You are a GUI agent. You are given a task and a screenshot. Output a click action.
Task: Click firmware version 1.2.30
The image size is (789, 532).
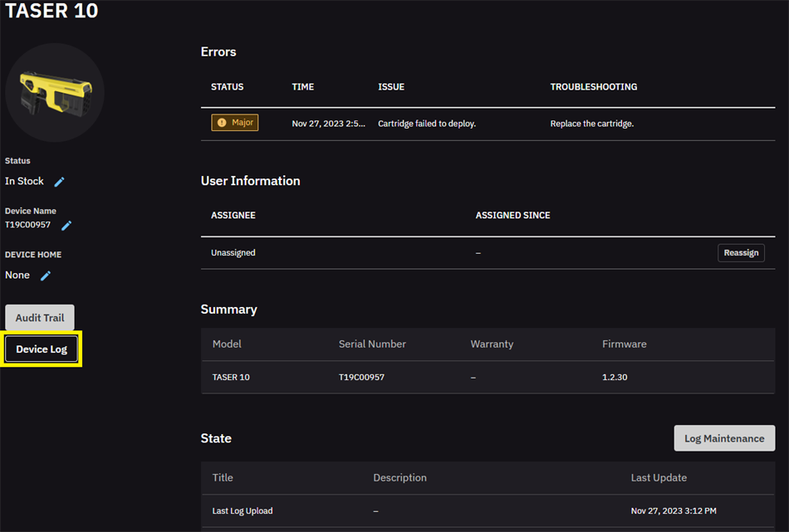point(615,377)
